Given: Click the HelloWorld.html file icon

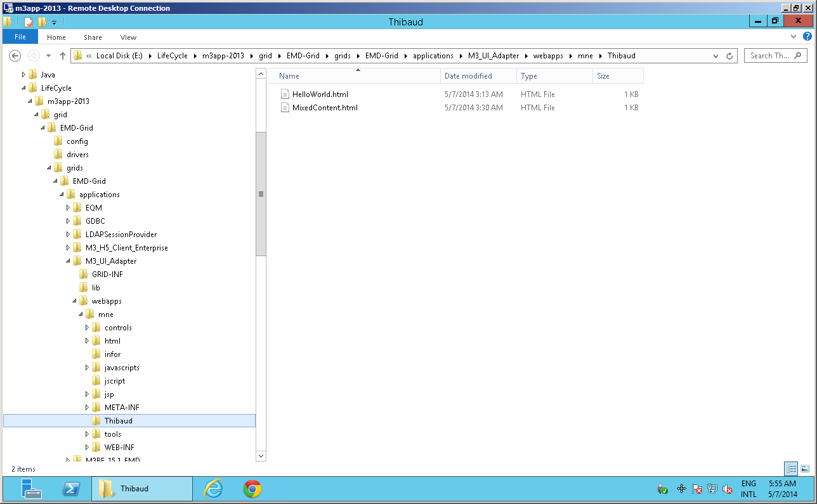Looking at the screenshot, I should pos(285,94).
